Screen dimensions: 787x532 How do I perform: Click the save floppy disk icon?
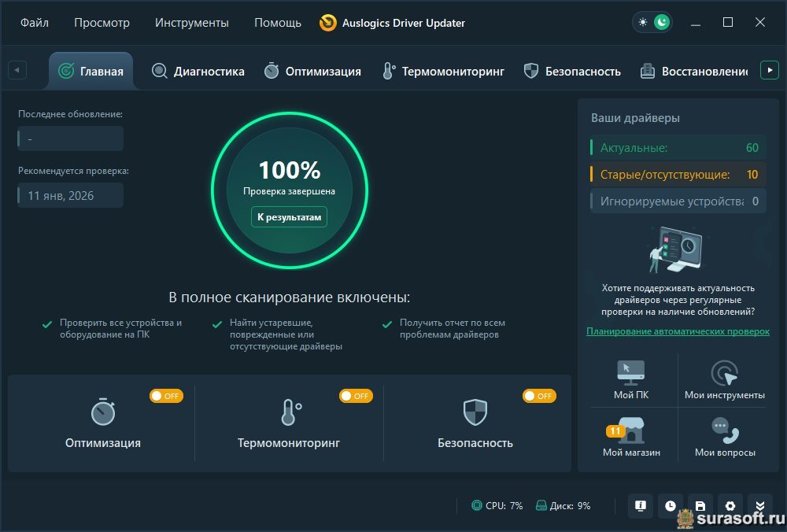pos(700,506)
